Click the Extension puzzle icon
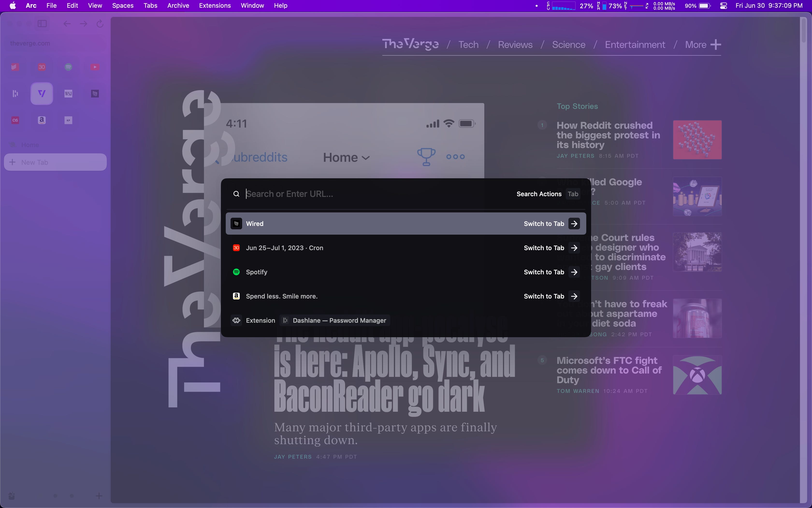The width and height of the screenshot is (812, 508). [x=236, y=320]
